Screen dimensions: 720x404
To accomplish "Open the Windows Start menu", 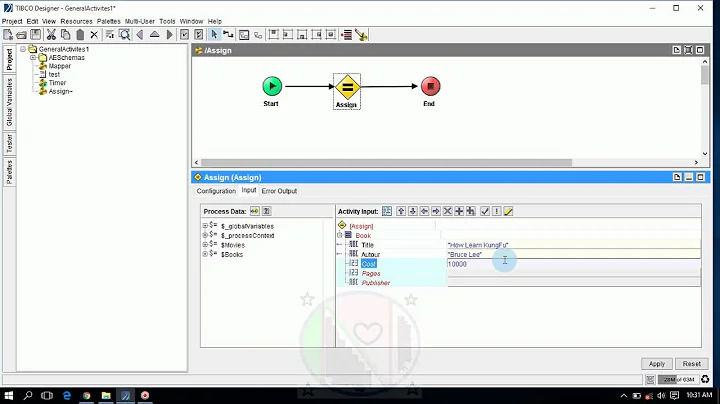I will 9,395.
